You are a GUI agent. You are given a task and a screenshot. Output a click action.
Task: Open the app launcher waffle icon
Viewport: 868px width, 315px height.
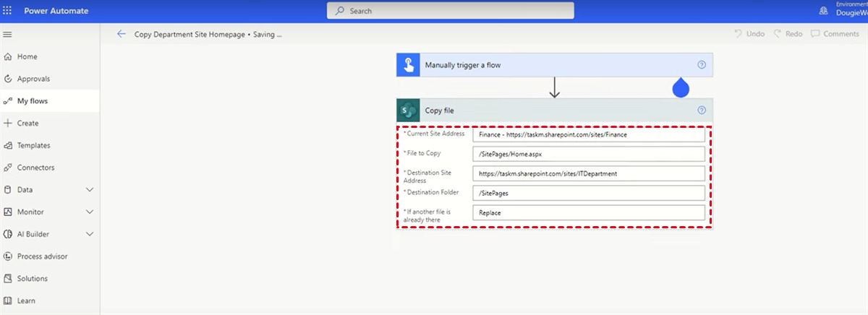pos(8,10)
